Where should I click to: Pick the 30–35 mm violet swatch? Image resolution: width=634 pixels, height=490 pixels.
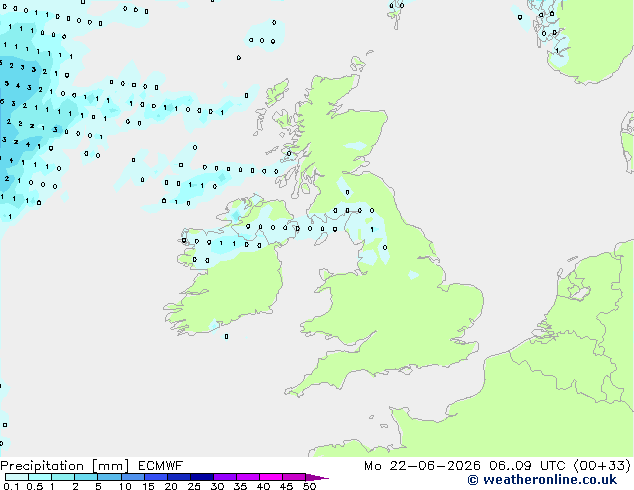tap(225, 477)
